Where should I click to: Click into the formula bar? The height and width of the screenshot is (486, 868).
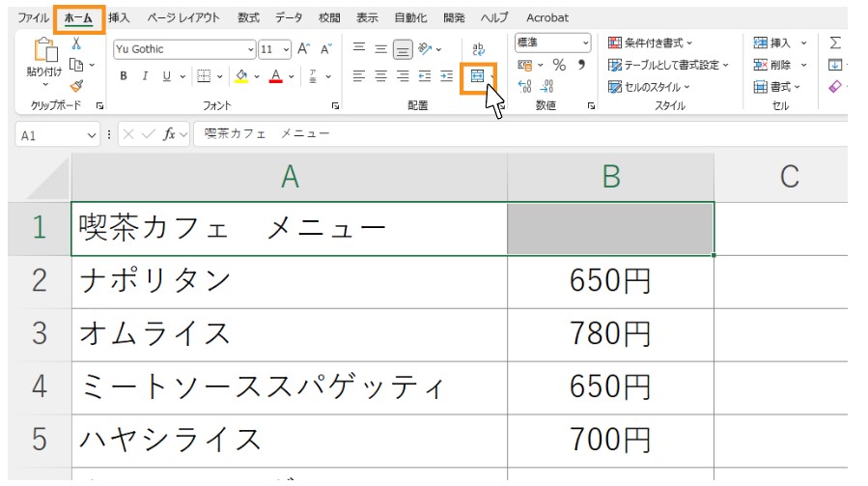520,134
